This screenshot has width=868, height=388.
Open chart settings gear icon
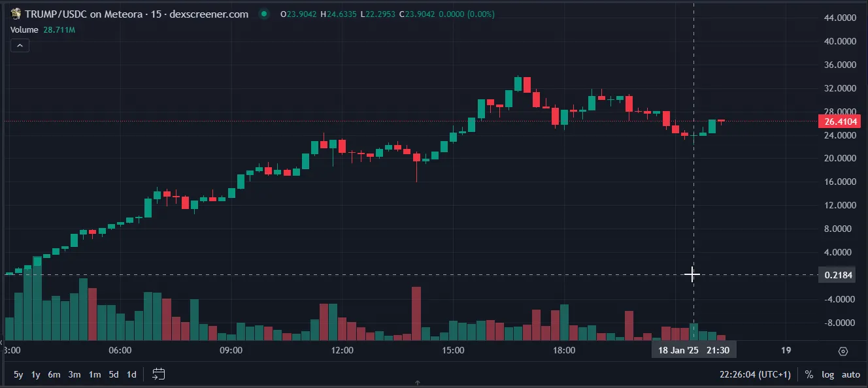(843, 351)
